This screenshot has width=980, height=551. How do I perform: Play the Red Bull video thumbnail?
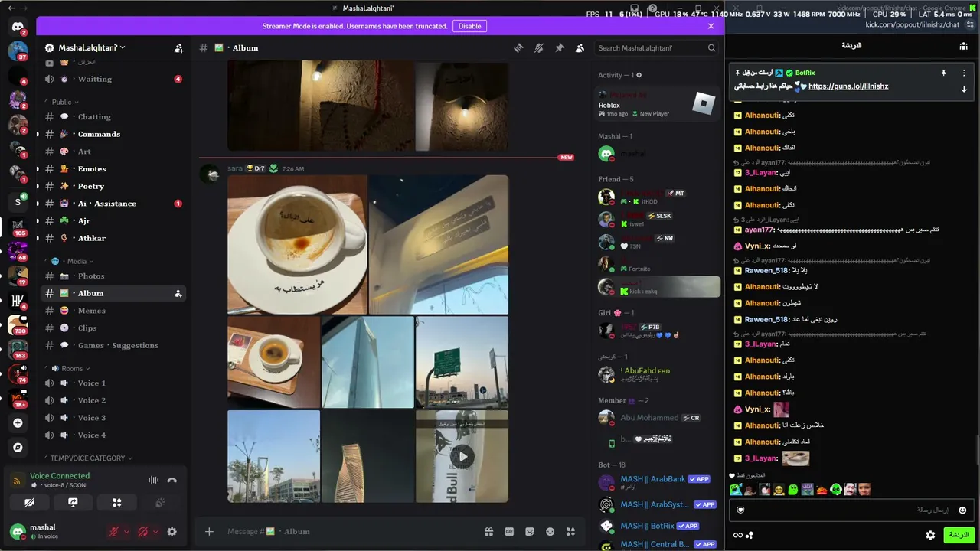tap(462, 457)
